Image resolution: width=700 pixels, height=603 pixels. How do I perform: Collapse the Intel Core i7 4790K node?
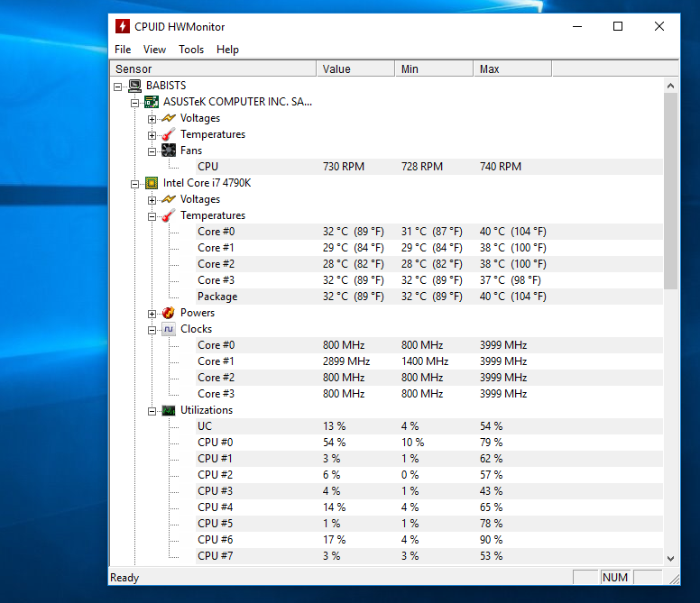click(x=134, y=184)
